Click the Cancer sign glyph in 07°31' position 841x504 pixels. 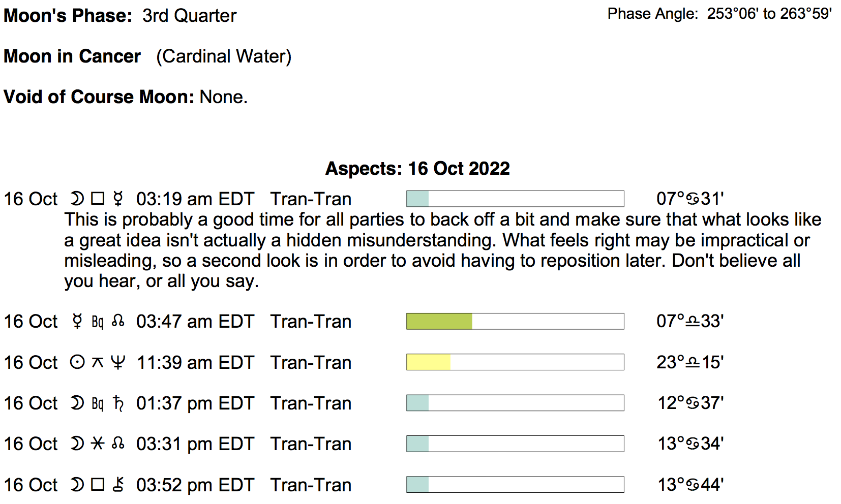(x=693, y=199)
